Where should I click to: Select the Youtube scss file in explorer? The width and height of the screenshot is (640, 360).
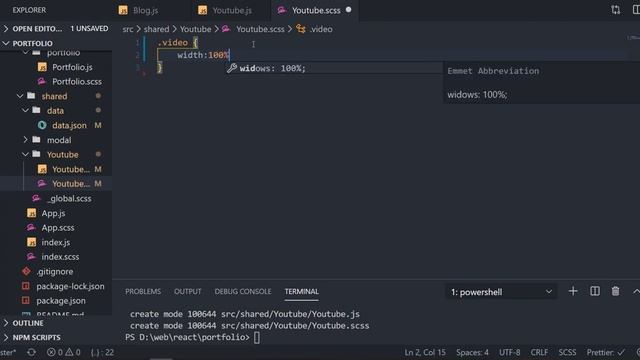coord(70,184)
